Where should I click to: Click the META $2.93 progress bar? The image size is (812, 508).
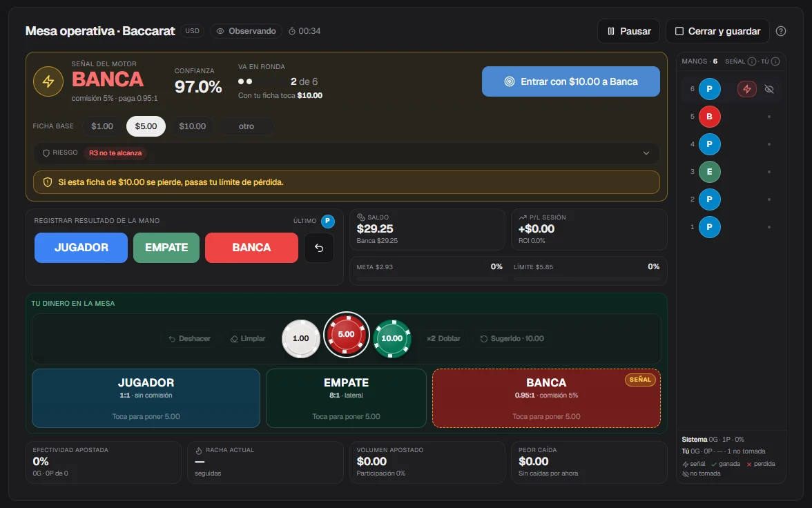(x=429, y=279)
